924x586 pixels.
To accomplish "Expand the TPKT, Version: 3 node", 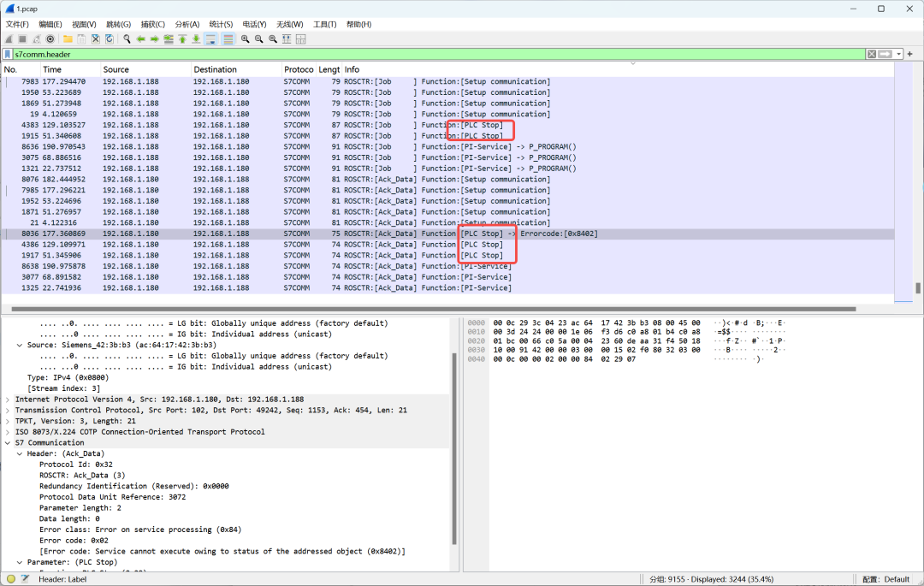I will click(8, 421).
